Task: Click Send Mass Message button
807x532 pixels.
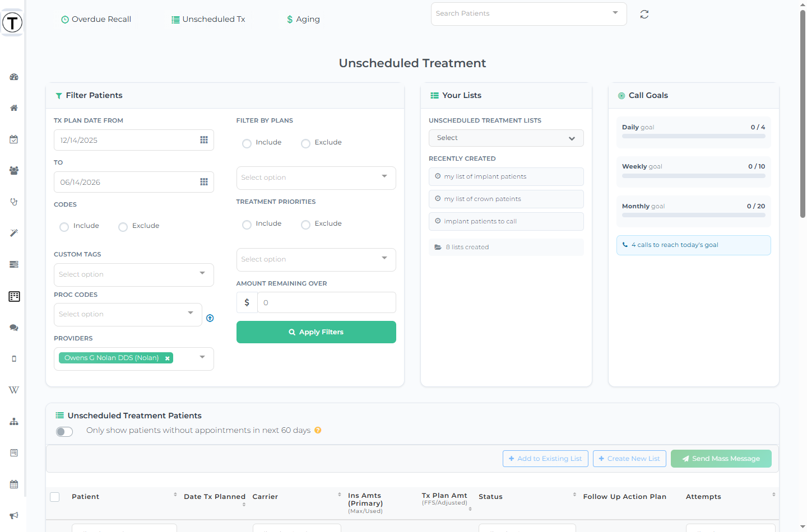Action: point(721,459)
